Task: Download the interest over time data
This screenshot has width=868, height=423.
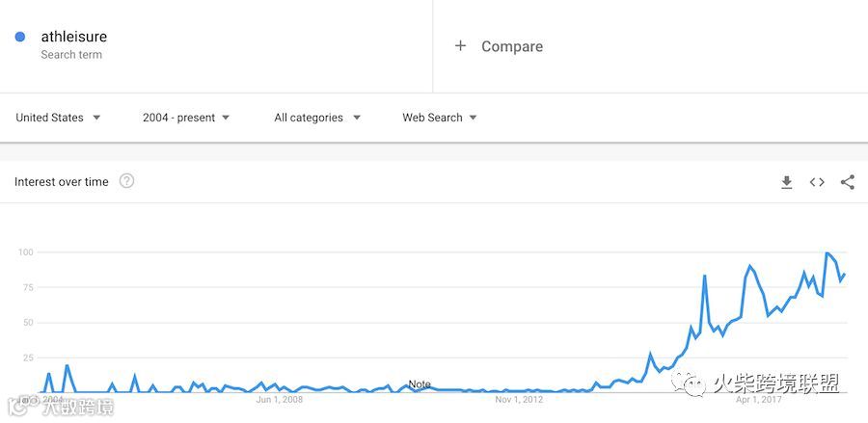Action: pyautogui.click(x=787, y=182)
